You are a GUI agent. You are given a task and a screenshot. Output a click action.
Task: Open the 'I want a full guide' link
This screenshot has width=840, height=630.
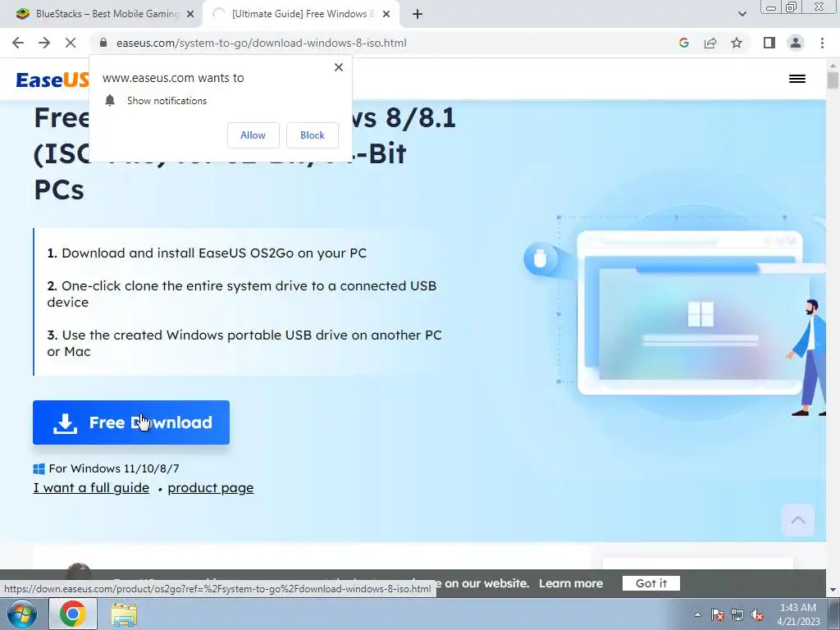tap(91, 487)
